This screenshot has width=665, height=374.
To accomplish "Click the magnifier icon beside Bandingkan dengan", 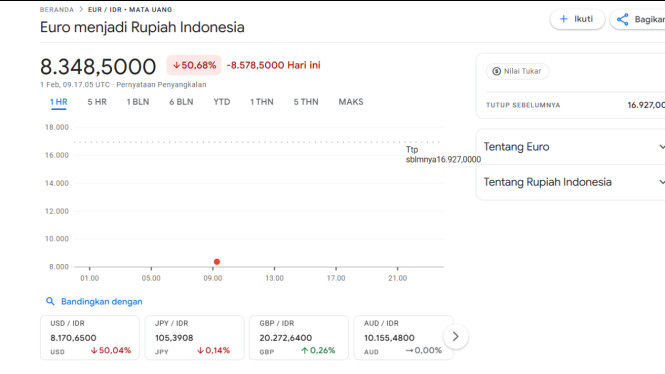I will coord(50,301).
